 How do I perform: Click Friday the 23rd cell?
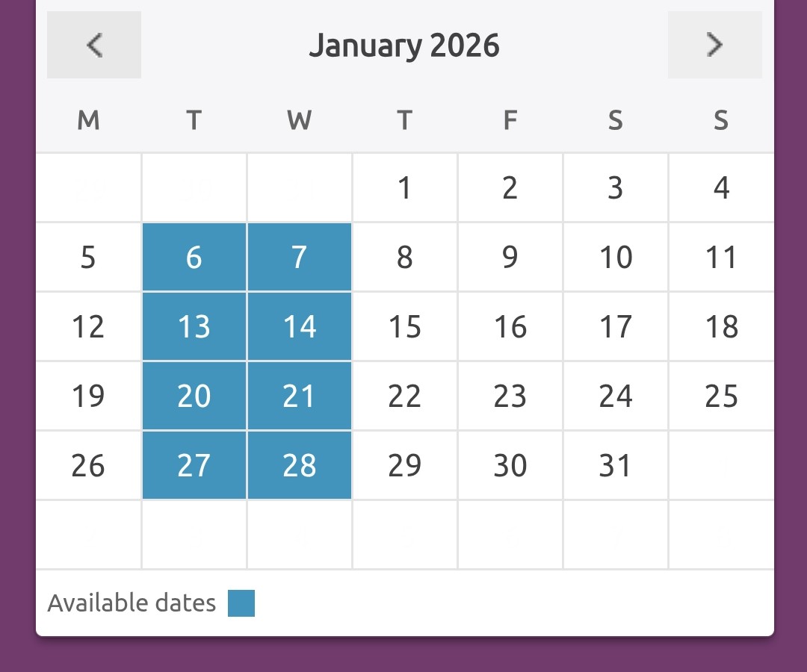(510, 396)
